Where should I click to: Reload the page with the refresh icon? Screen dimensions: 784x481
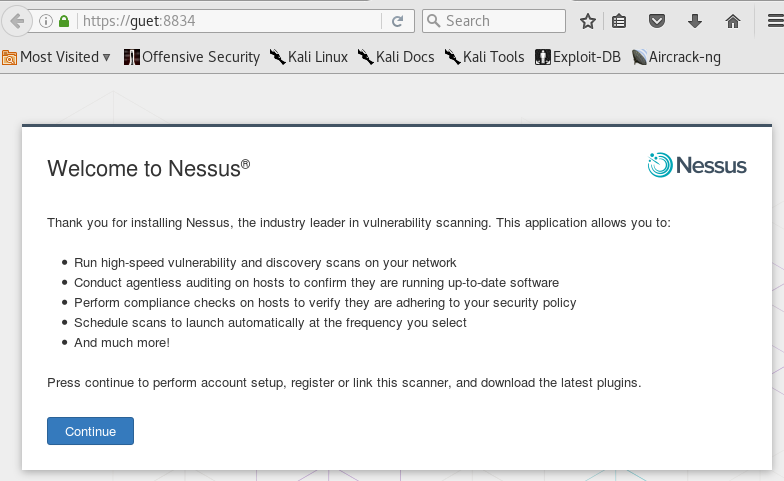click(x=398, y=21)
